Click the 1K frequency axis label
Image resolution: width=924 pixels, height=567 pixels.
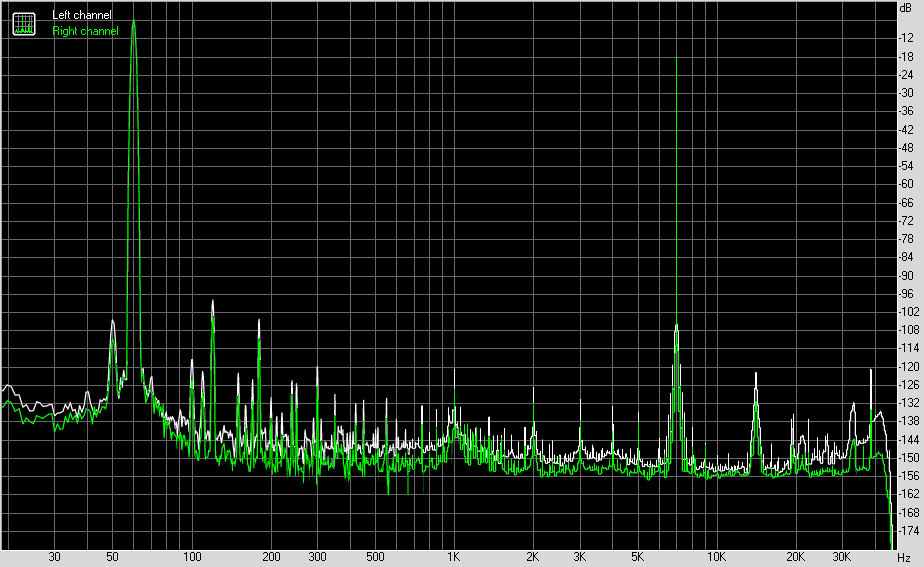click(454, 557)
